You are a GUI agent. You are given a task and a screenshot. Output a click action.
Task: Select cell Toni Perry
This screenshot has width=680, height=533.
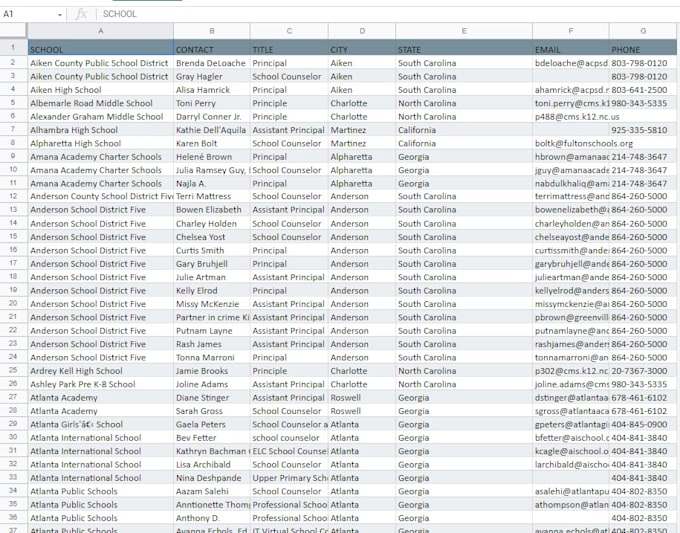212,103
